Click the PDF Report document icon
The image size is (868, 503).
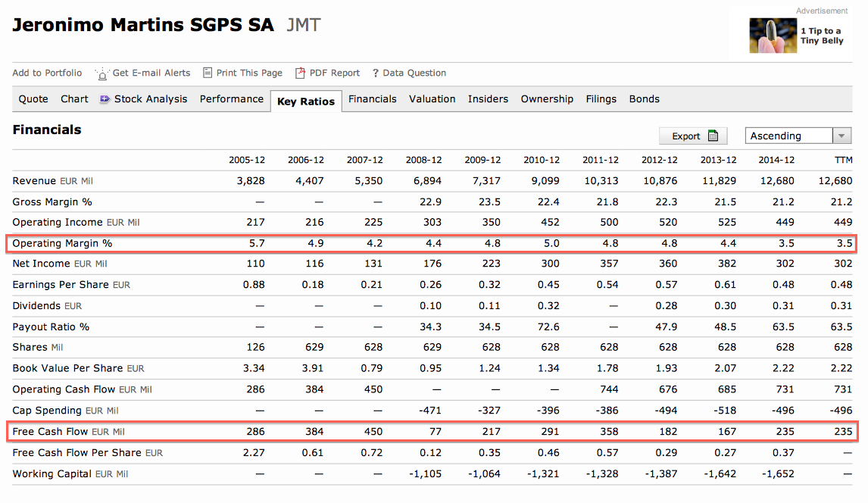tap(300, 73)
